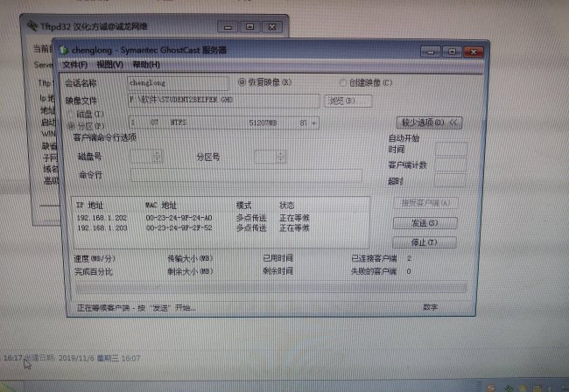This screenshot has width=569, height=392.
Task: Click the MAC 地址 column header
Action: point(161,206)
